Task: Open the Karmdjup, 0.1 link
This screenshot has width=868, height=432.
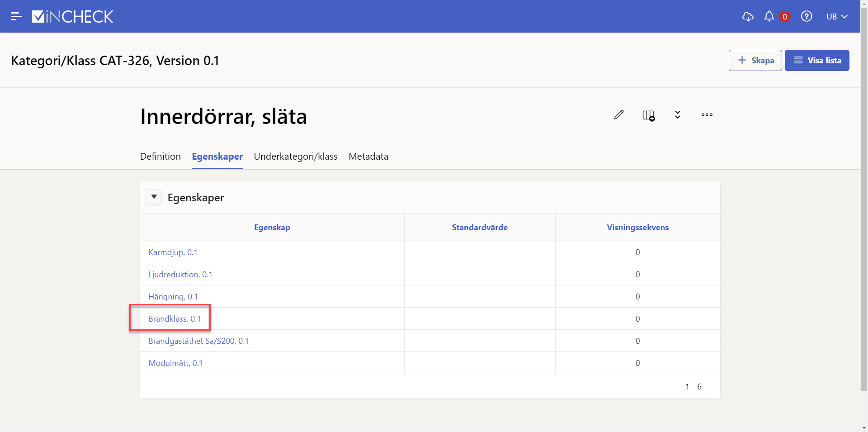Action: pyautogui.click(x=173, y=252)
